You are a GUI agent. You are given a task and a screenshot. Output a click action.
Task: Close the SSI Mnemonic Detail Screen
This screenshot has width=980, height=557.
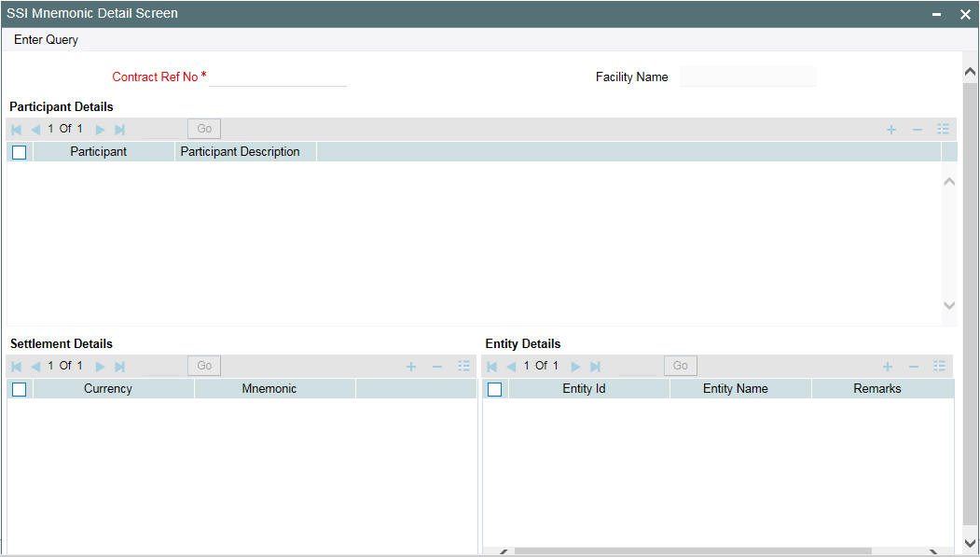[966, 14]
